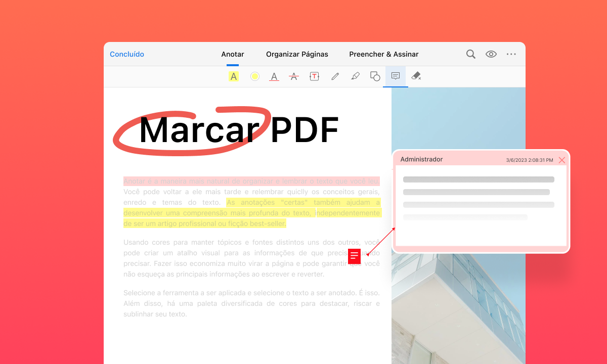Toggle the sticky note comment tool
The image size is (607, 364).
[395, 76]
